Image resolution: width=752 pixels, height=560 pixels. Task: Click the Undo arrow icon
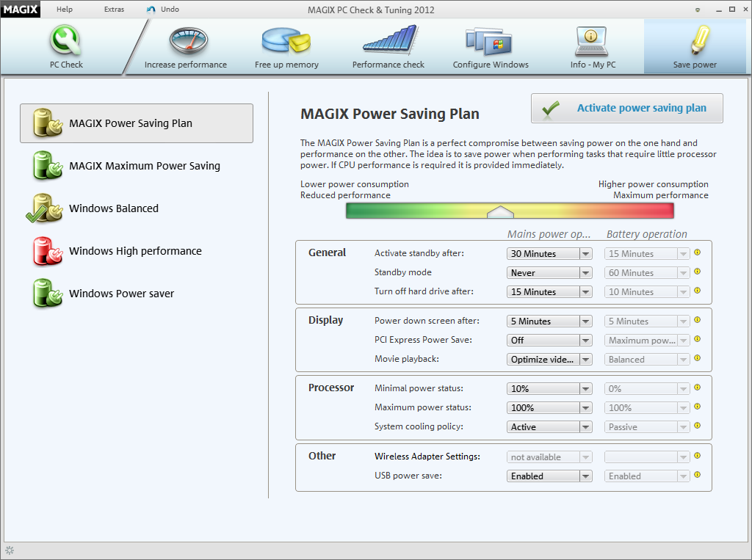pos(151,10)
